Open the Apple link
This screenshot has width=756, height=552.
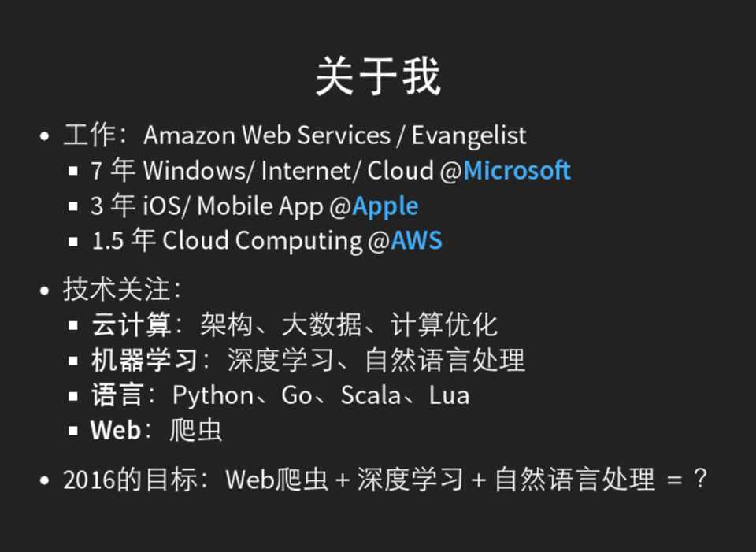(385, 206)
